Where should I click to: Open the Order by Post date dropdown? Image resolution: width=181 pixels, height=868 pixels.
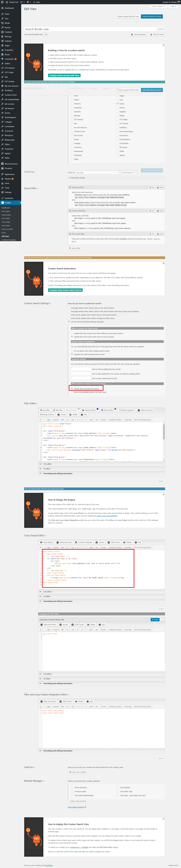pyautogui.click(x=98, y=173)
